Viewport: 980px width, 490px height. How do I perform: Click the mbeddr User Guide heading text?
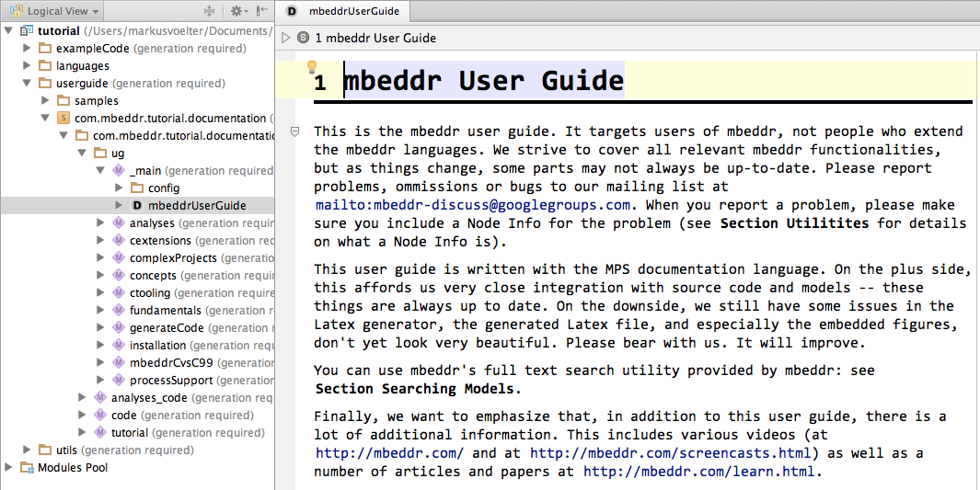pos(484,81)
